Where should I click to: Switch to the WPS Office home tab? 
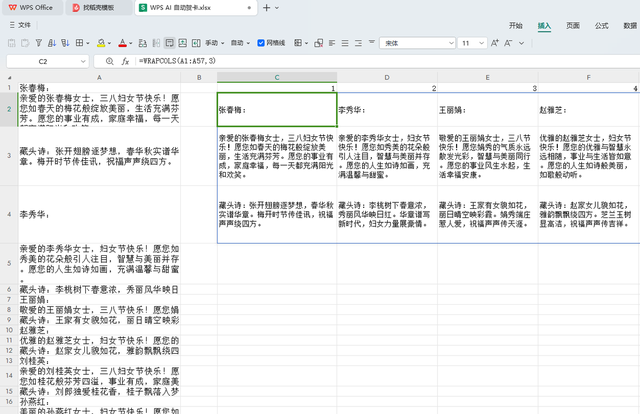pos(32,8)
